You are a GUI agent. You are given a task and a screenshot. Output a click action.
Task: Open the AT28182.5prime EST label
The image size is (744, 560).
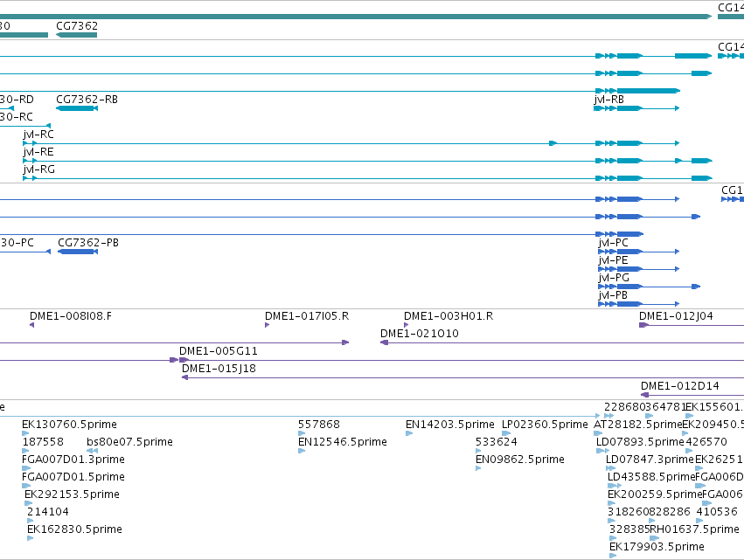click(637, 425)
